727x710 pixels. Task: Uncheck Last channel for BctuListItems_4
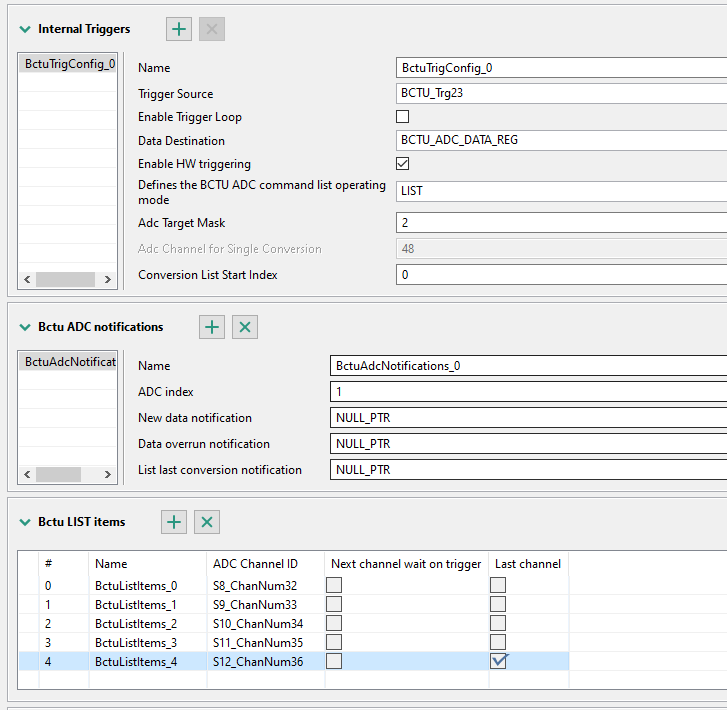pyautogui.click(x=498, y=661)
